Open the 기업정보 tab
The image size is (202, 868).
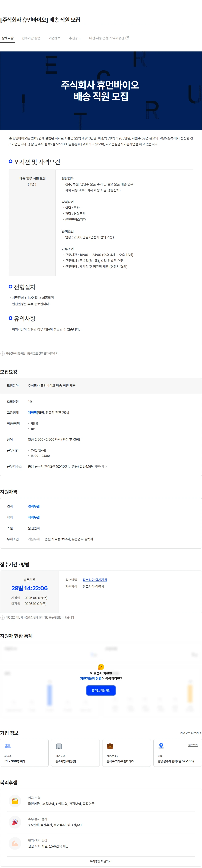[x=54, y=38]
